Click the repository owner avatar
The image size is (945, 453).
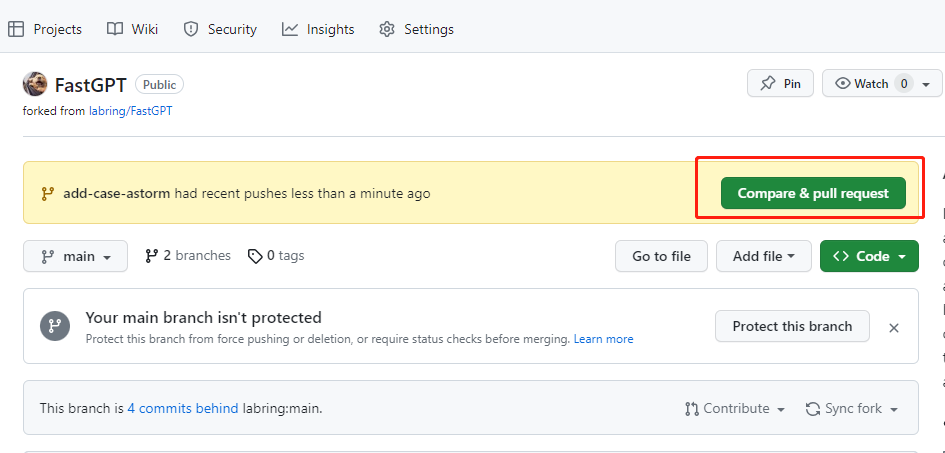click(x=35, y=84)
